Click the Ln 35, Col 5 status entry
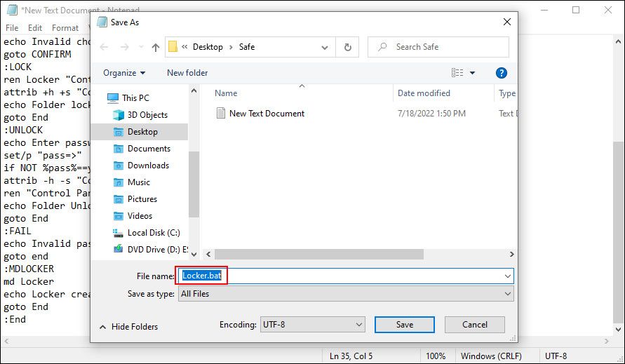Image resolution: width=625 pixels, height=364 pixels. tap(351, 356)
